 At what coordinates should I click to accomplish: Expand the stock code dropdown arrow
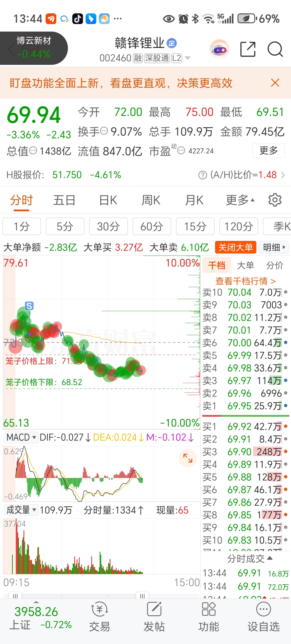[x=188, y=58]
